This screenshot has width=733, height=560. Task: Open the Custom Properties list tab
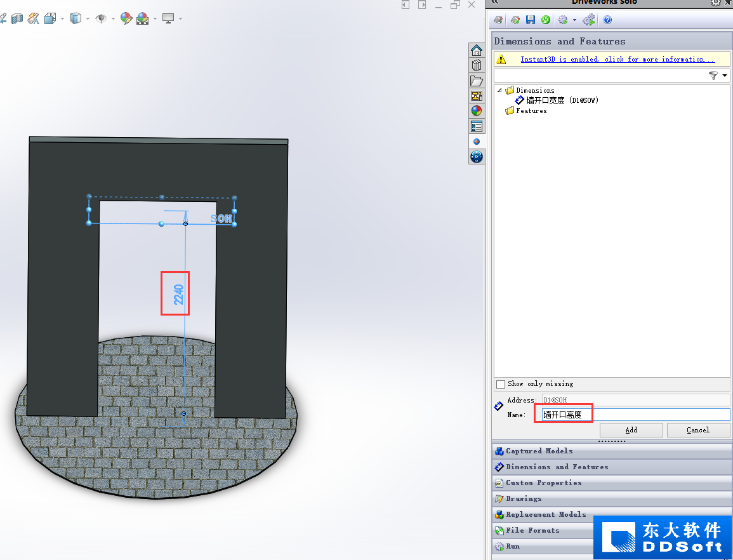click(x=477, y=126)
